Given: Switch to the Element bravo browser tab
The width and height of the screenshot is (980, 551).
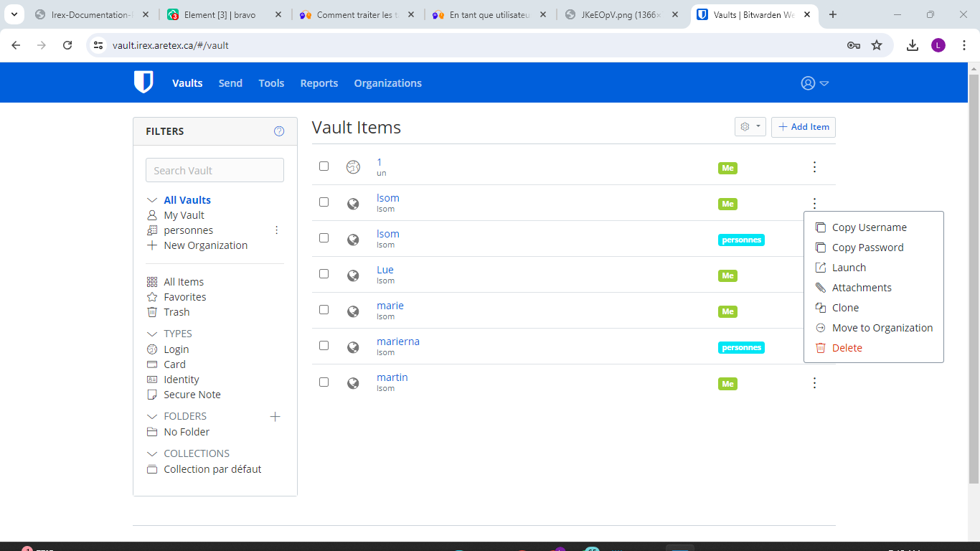Looking at the screenshot, I should pos(224,14).
